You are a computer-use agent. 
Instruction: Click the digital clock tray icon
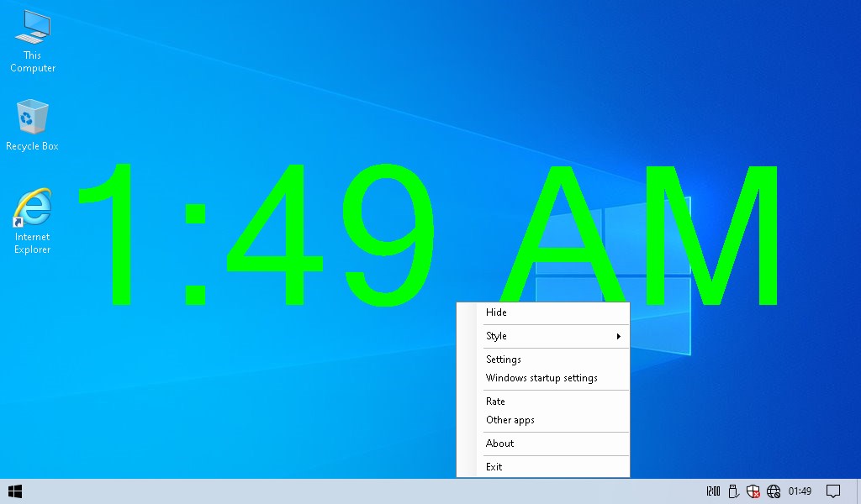coord(713,491)
